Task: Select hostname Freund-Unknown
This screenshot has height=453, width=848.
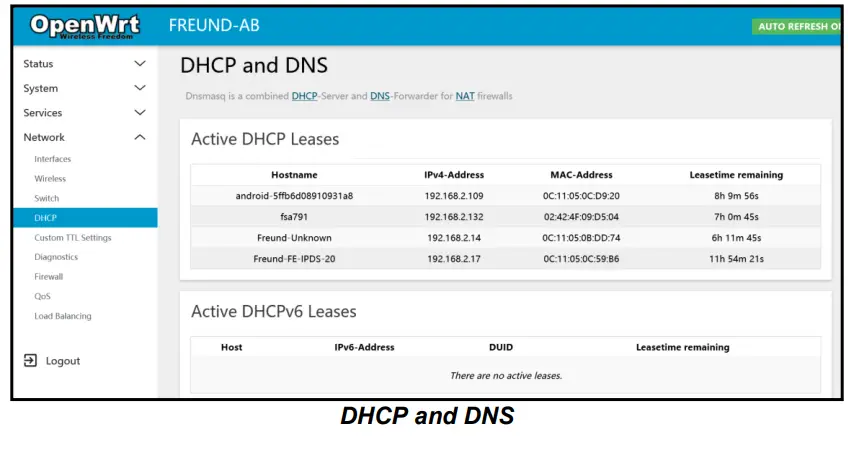Action: click(x=294, y=238)
